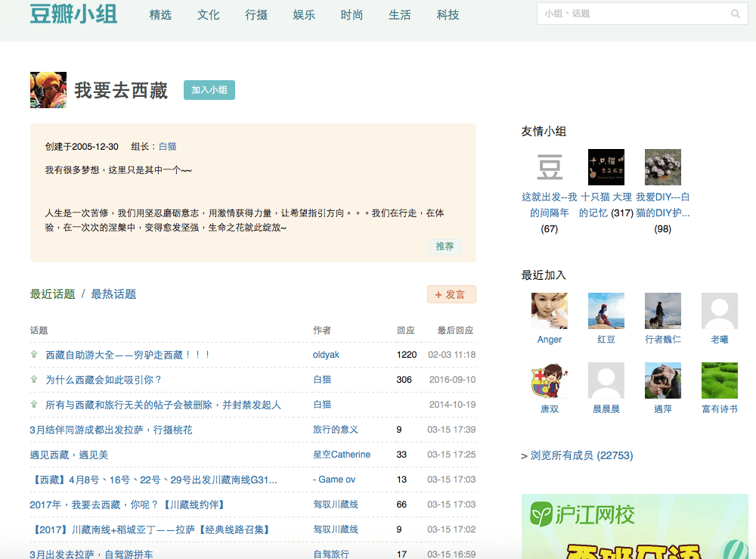Click the green pin icon beside 为什么西藏会如此吸引你
This screenshot has width=756, height=559.
click(x=33, y=379)
